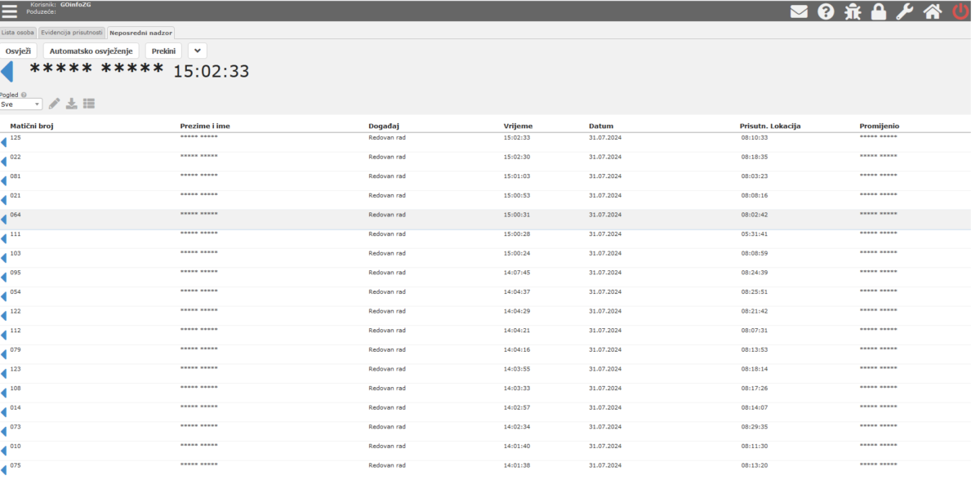Click the date in row 064
The height and width of the screenshot is (480, 980).
click(x=605, y=215)
